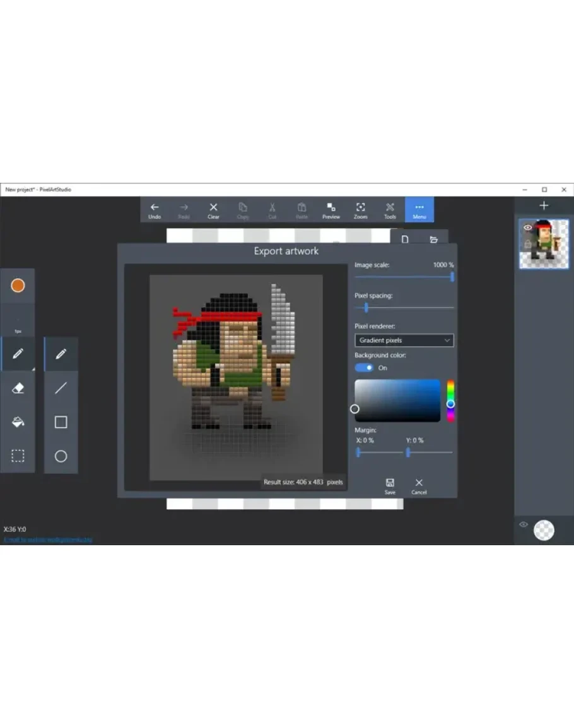
Task: Cancel the Export artwork dialog
Action: [x=419, y=485]
